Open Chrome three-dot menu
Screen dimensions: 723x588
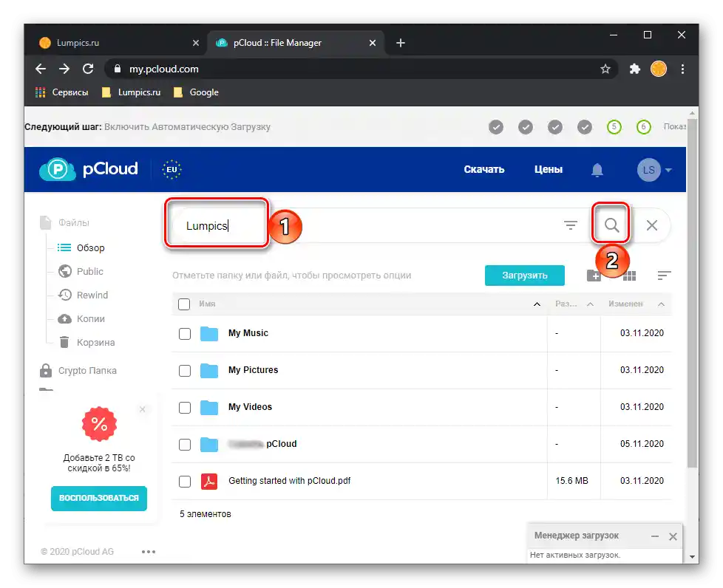coord(682,69)
